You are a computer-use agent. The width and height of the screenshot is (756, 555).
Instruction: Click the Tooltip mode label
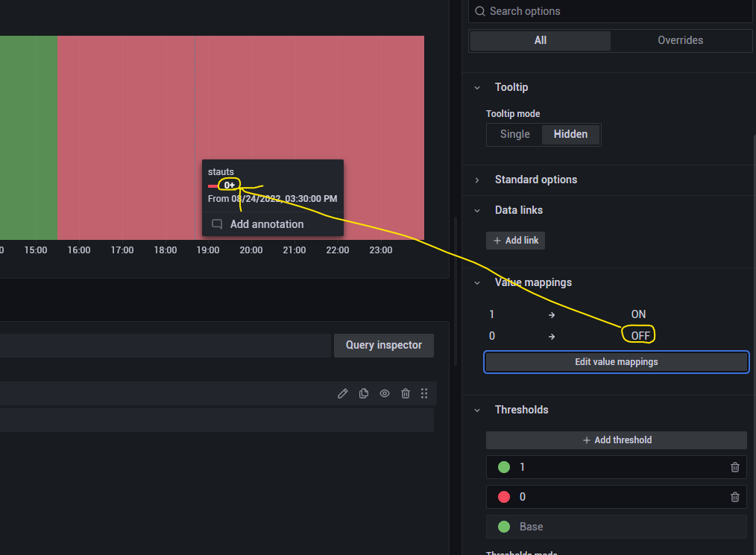tap(512, 114)
